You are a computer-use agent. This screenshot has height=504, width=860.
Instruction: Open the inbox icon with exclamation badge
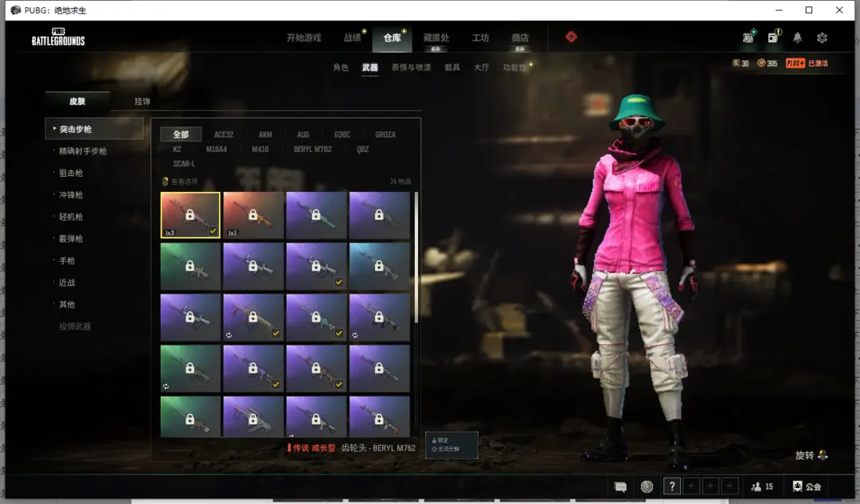pos(773,37)
